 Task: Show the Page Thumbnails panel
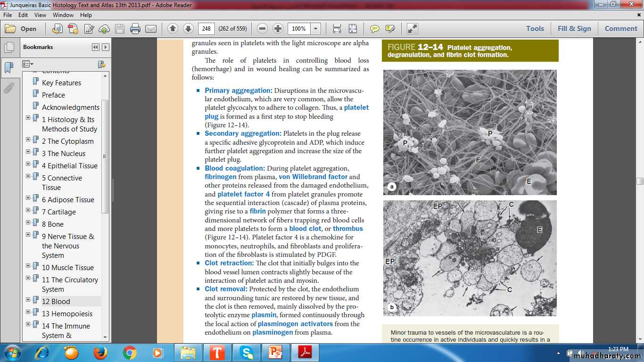(8, 48)
